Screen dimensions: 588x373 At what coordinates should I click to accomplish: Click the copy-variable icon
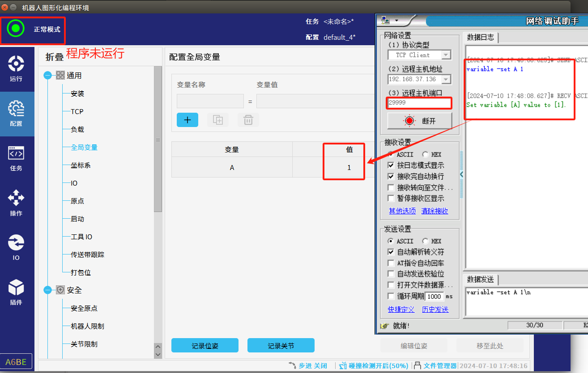point(218,120)
